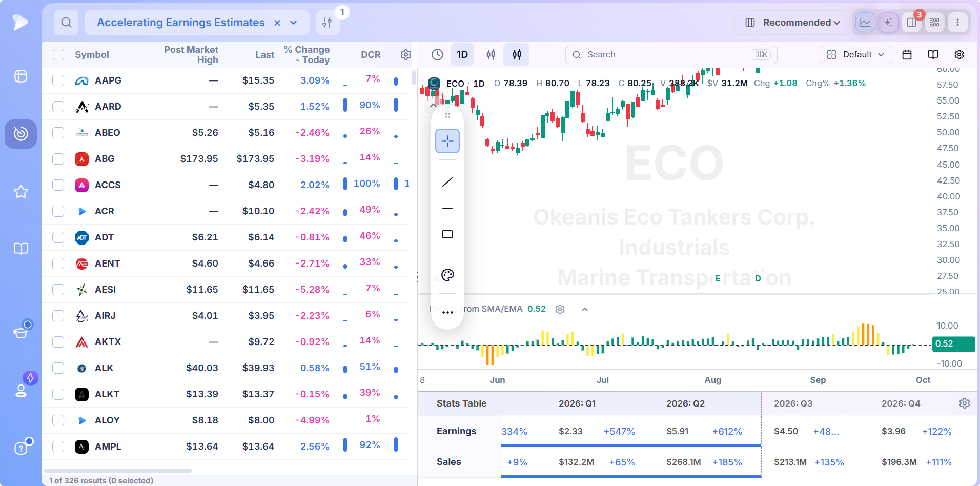
Task: Open the screener filters slider icon
Action: point(328,23)
